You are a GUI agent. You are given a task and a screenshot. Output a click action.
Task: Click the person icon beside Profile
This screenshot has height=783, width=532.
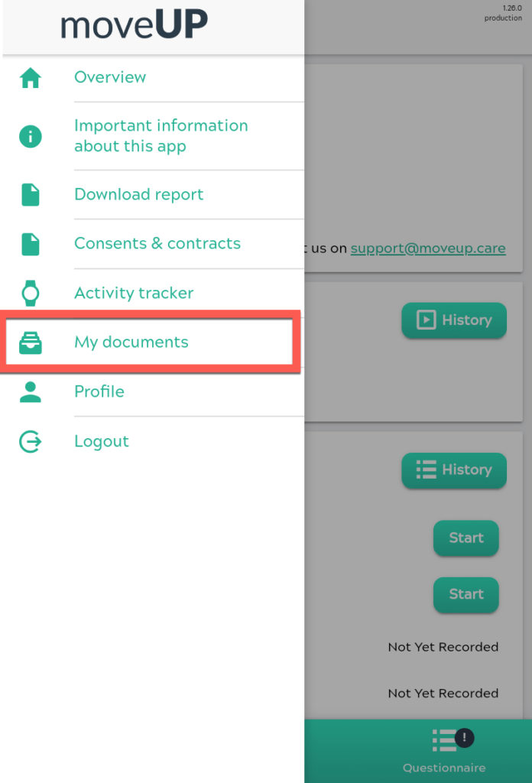pos(31,391)
